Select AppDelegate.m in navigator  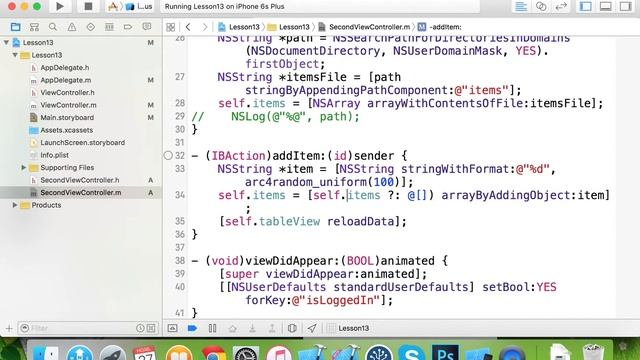(x=65, y=80)
